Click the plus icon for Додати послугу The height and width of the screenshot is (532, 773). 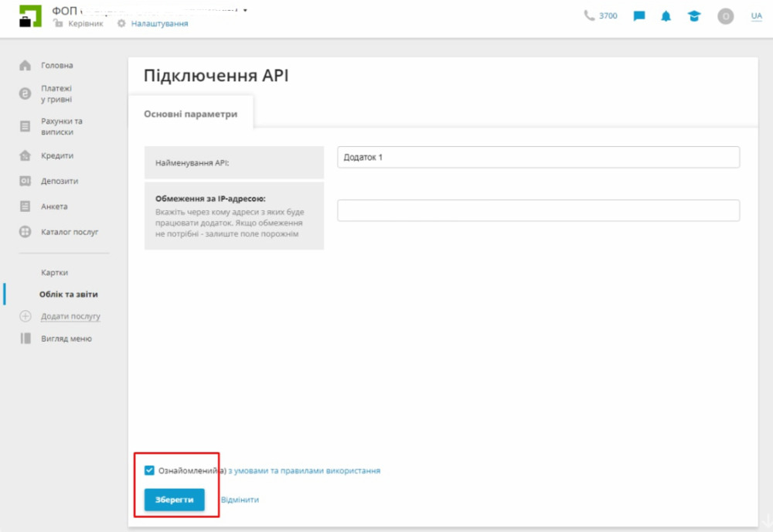pos(25,316)
